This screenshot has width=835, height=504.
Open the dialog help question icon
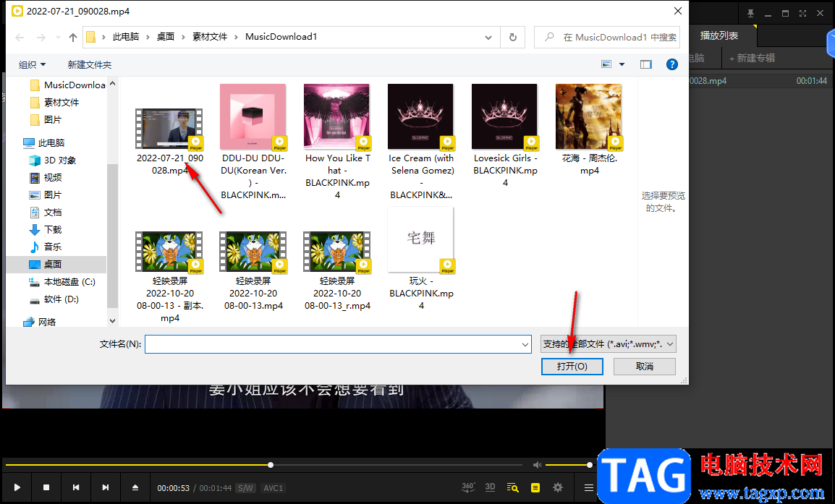coord(672,64)
